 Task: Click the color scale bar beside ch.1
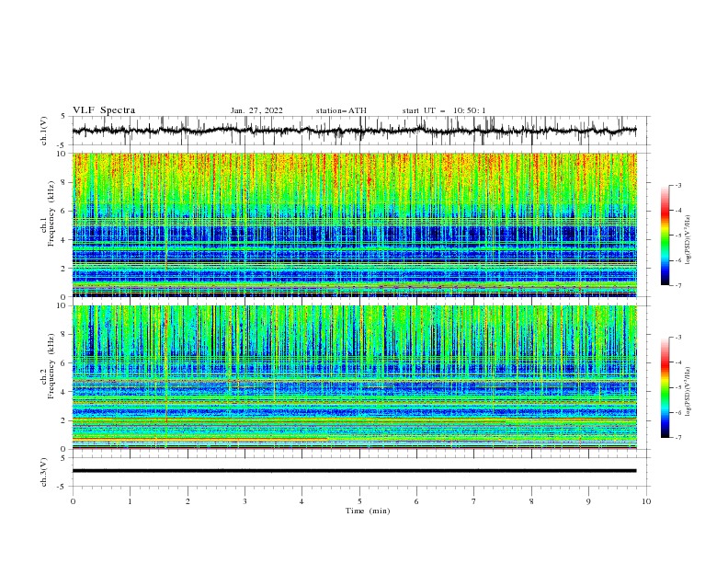click(665, 236)
